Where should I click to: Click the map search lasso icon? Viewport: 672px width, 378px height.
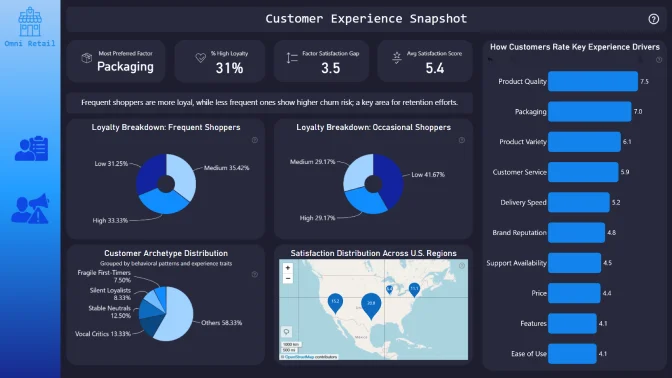click(287, 332)
